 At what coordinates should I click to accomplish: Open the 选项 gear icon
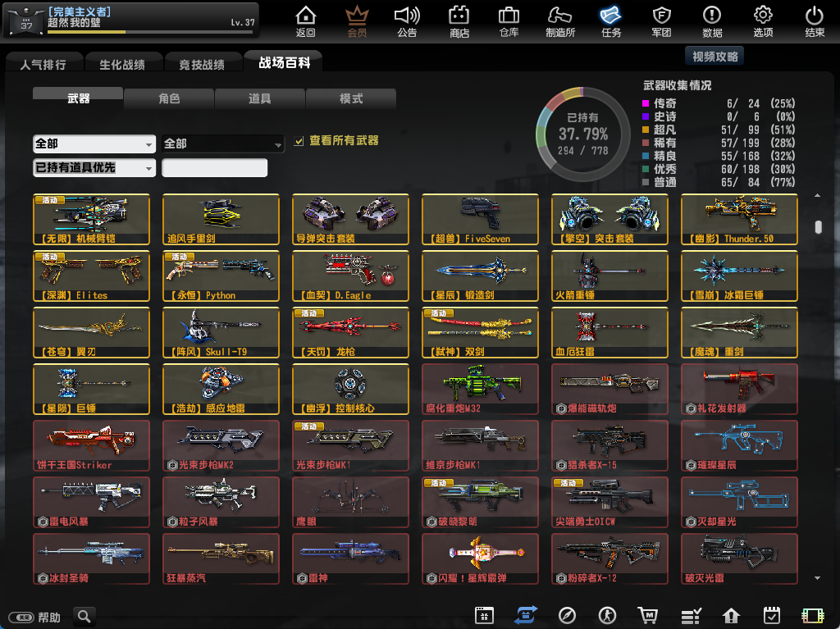click(x=763, y=16)
